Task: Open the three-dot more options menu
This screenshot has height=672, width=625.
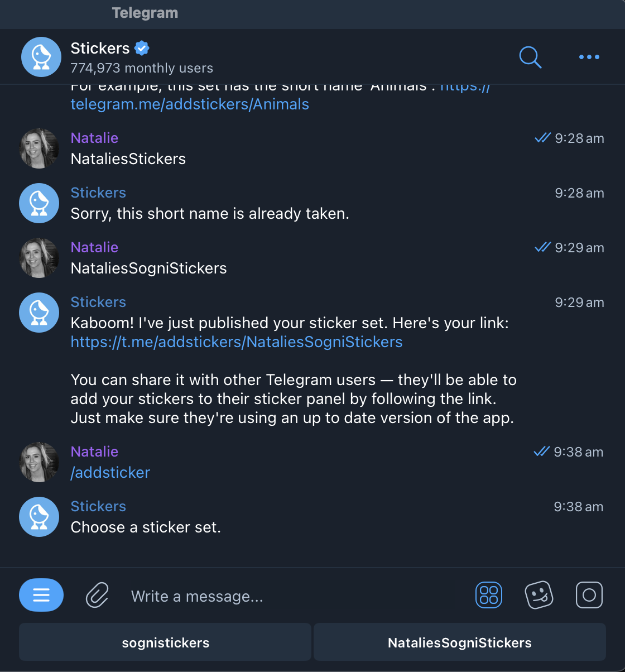Action: (589, 57)
